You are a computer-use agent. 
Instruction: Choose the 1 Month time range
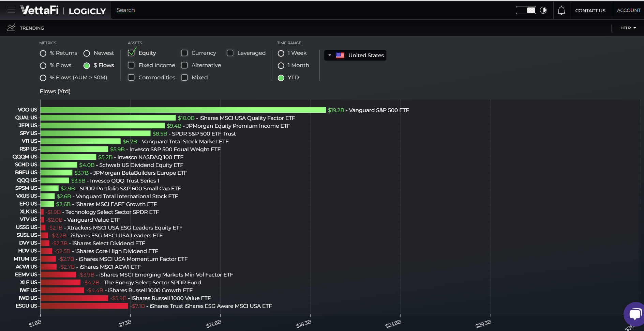click(x=281, y=65)
